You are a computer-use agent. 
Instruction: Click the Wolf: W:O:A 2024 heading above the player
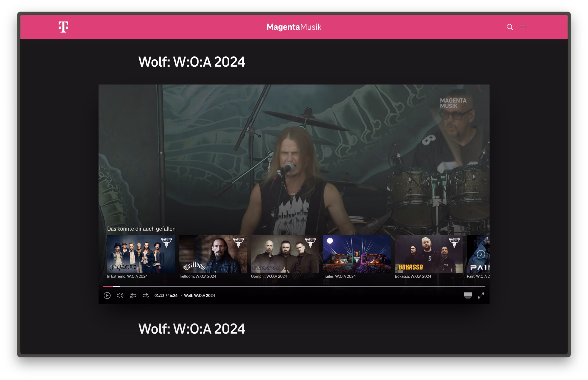coord(192,62)
